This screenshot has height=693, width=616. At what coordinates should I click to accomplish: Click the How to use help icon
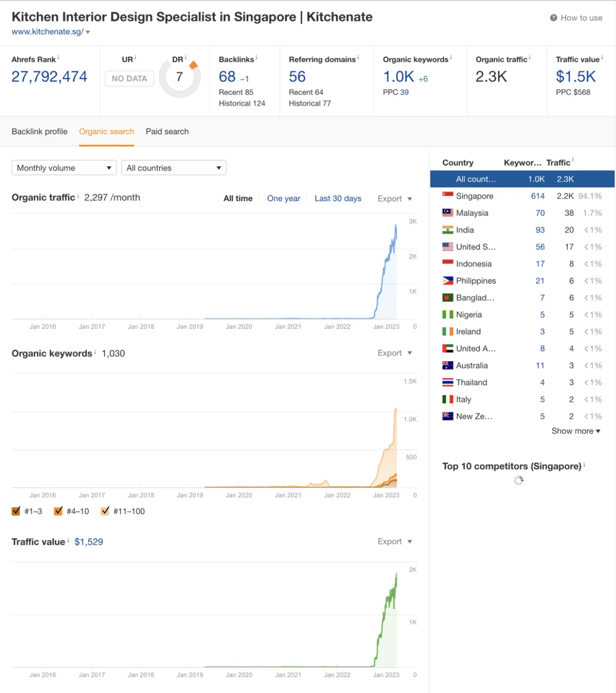coord(553,18)
